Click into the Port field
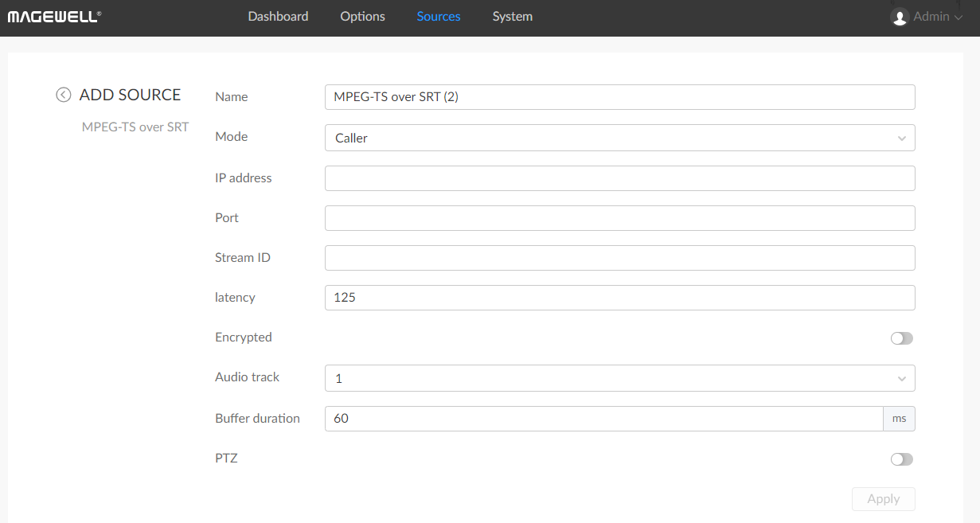 [619, 218]
